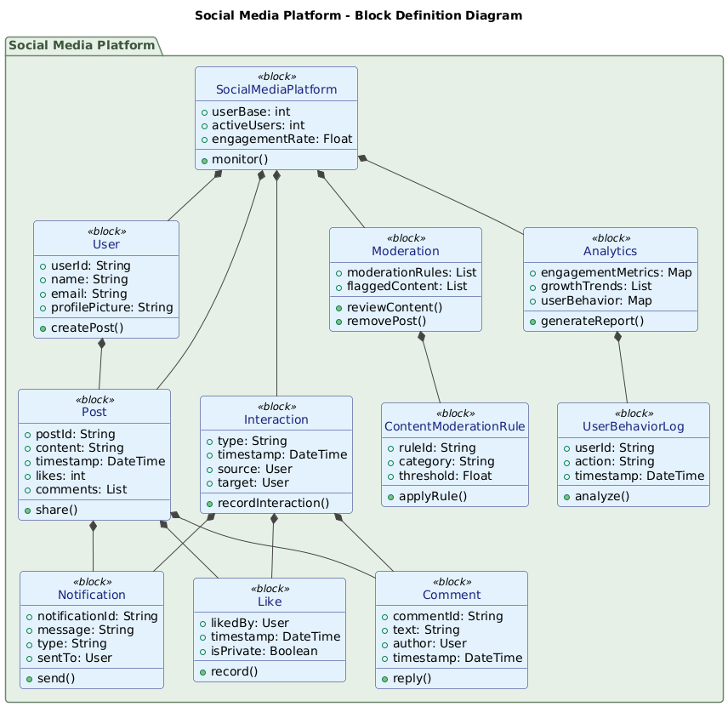Viewport: 728px width, 707px height.
Task: Toggle the circle beside flaggedContent List attribute
Action: (339, 287)
